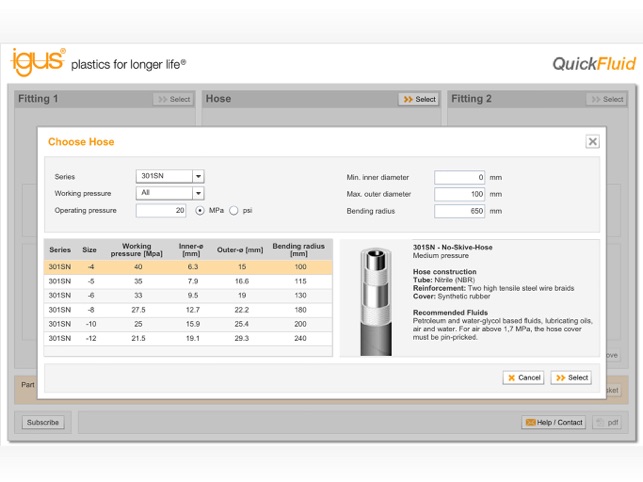Expand the Working pressure dropdown
This screenshot has height=482, width=643.
(198, 194)
